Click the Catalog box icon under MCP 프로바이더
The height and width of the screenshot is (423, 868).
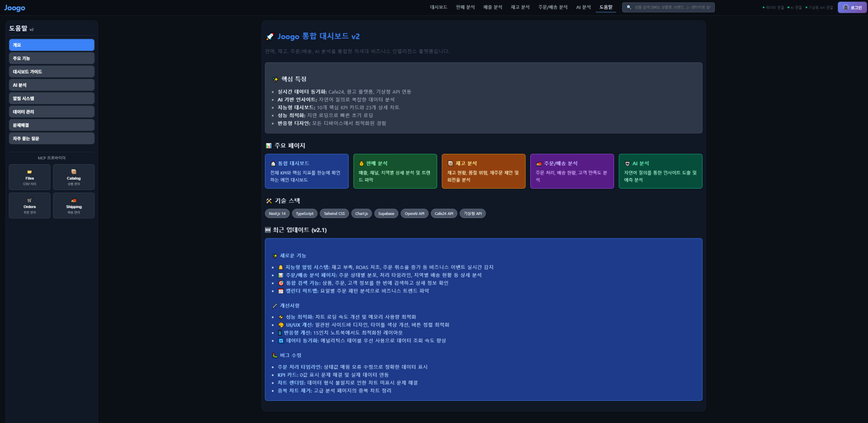(x=74, y=172)
